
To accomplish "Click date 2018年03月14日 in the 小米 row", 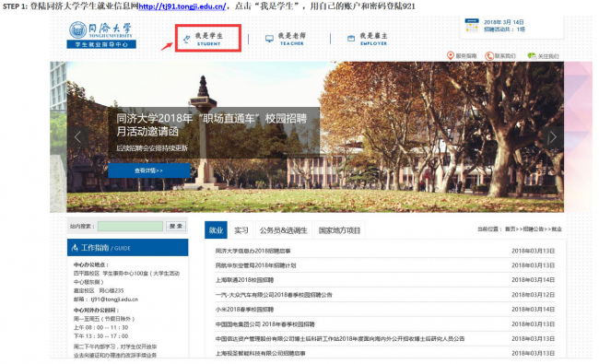I will coord(533,310).
